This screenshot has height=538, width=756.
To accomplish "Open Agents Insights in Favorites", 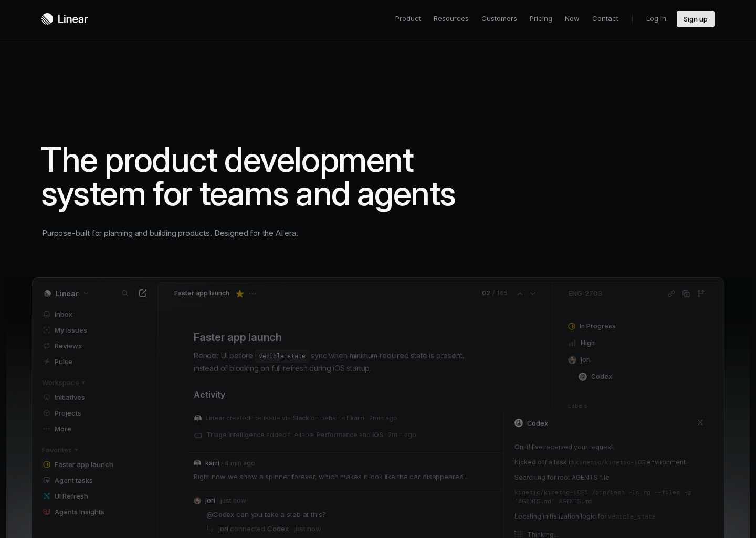I will click(79, 512).
